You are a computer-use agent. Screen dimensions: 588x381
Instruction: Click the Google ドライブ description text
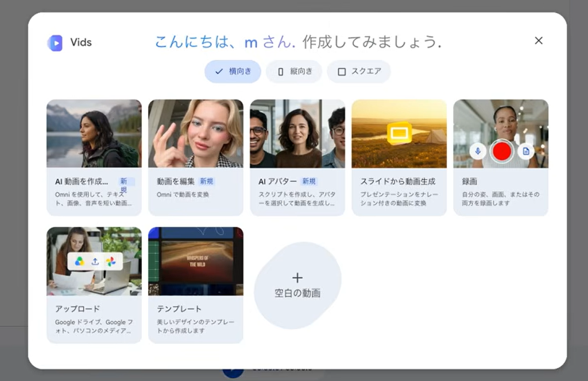94,326
